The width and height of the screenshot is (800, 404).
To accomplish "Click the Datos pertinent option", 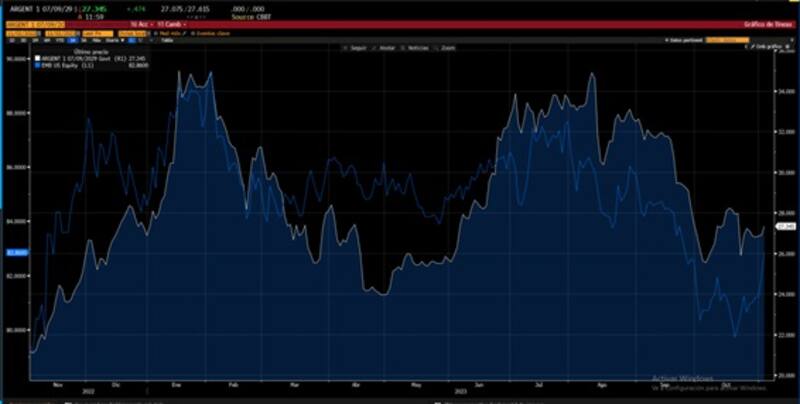I will [683, 39].
